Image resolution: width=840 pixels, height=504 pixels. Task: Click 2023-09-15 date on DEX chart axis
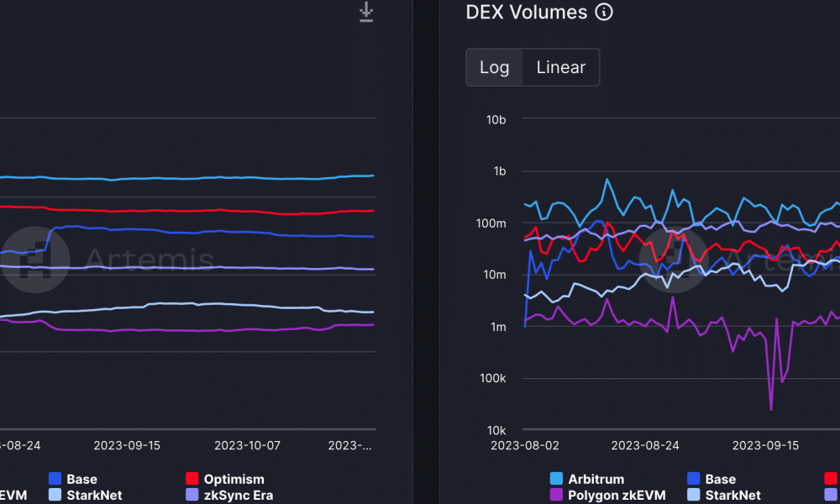click(x=765, y=445)
